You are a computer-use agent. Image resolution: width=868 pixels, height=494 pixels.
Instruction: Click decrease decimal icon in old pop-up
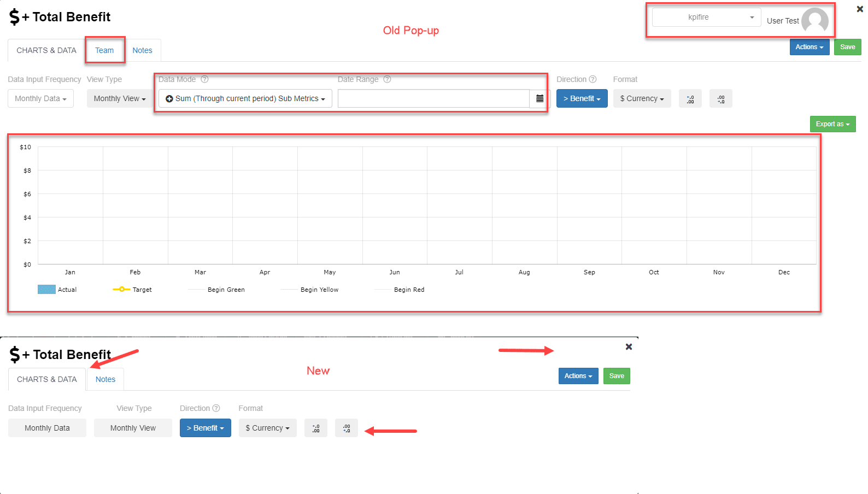(720, 99)
